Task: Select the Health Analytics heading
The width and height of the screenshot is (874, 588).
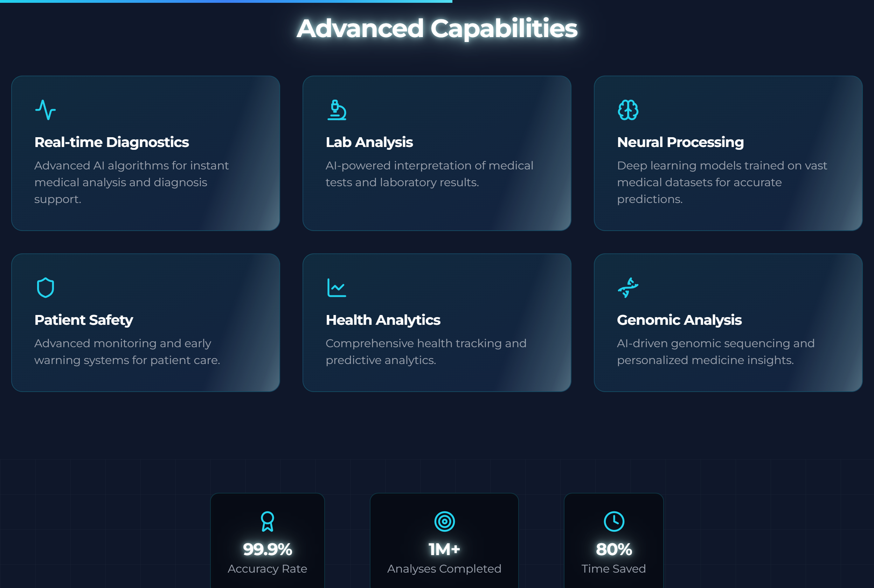Action: click(x=383, y=320)
